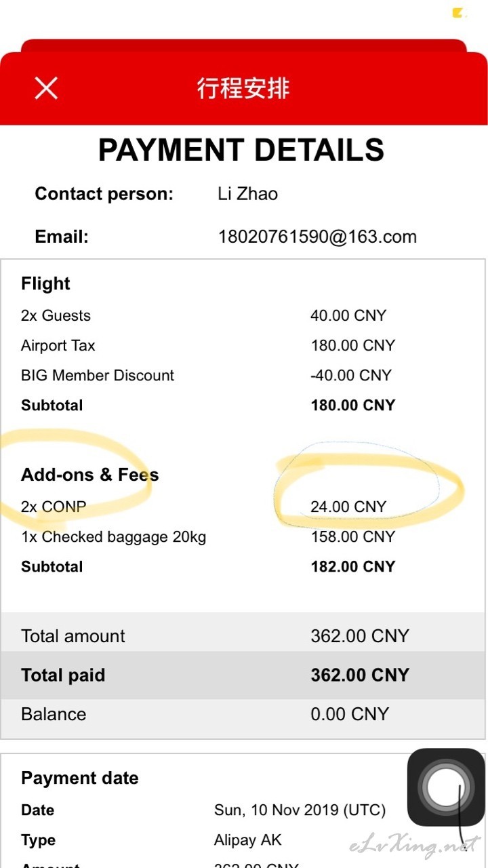
Task: Tap the Total paid 362.00 CNY row
Action: (x=243, y=675)
